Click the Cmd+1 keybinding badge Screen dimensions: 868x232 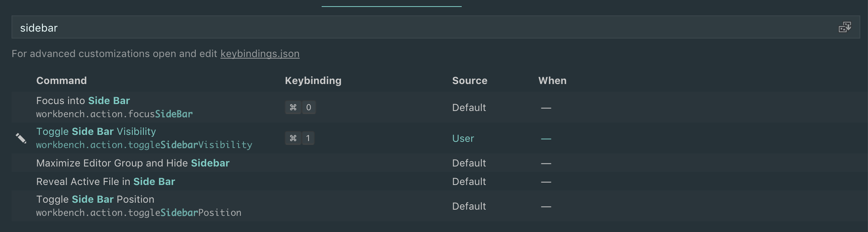tap(300, 138)
